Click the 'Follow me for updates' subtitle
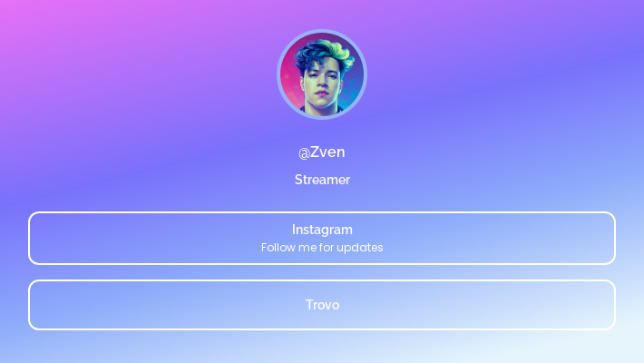 pyautogui.click(x=322, y=248)
